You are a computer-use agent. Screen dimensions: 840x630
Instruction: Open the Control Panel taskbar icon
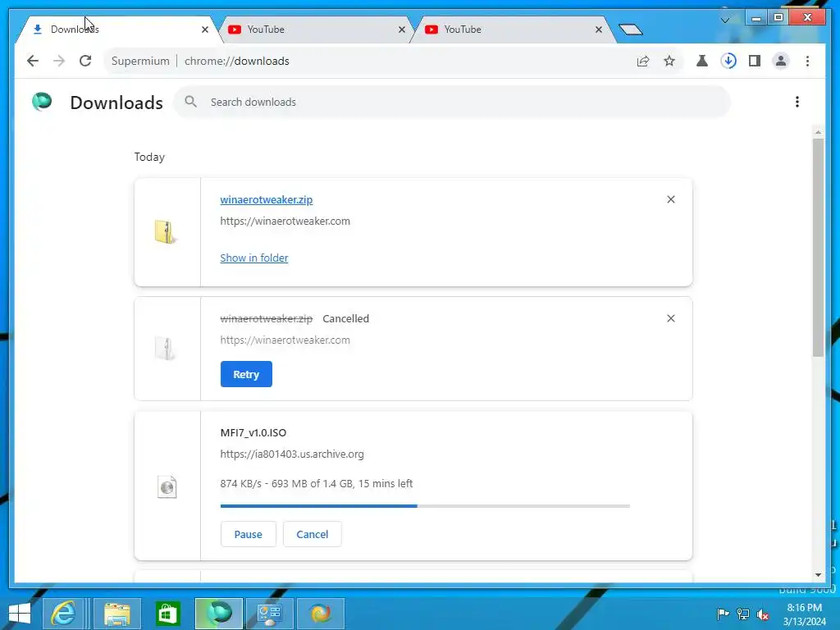tap(269, 614)
